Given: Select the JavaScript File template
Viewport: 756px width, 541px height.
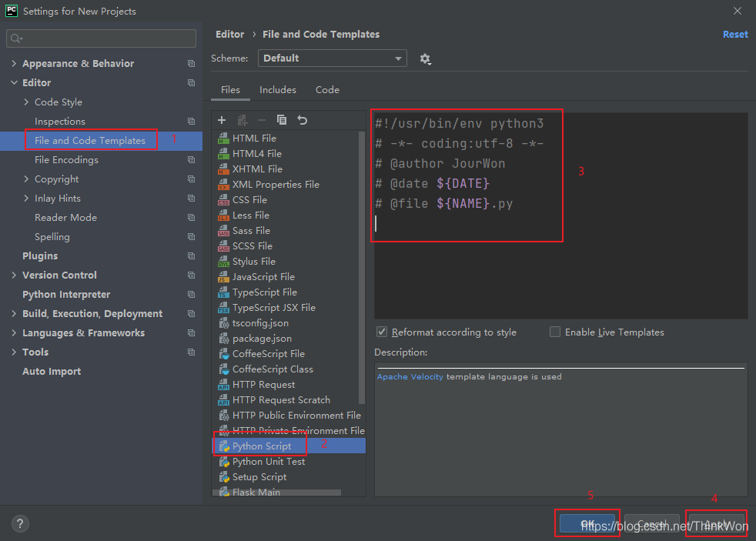Looking at the screenshot, I should (263, 277).
